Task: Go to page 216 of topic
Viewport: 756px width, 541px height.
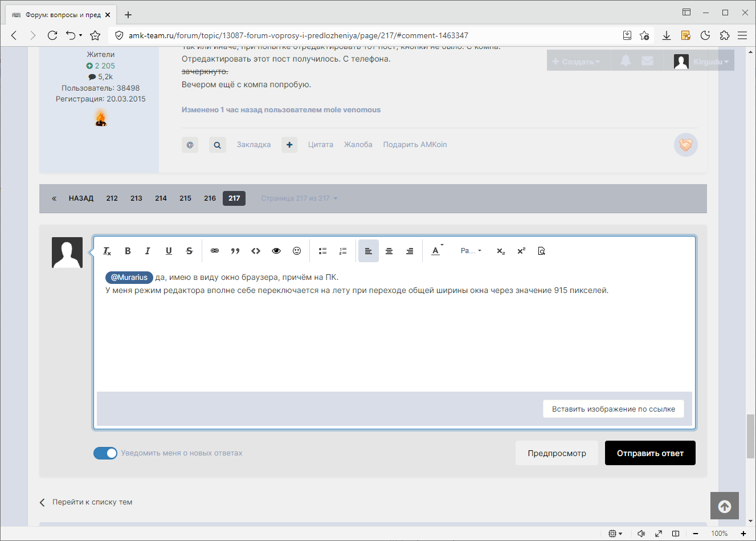Action: [210, 198]
